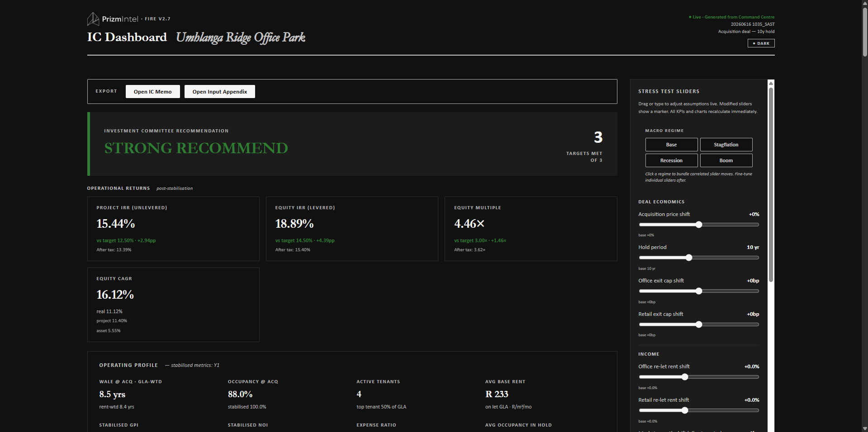Click 'top tenant 50% of GLA' text
The image size is (868, 432).
(x=381, y=407)
